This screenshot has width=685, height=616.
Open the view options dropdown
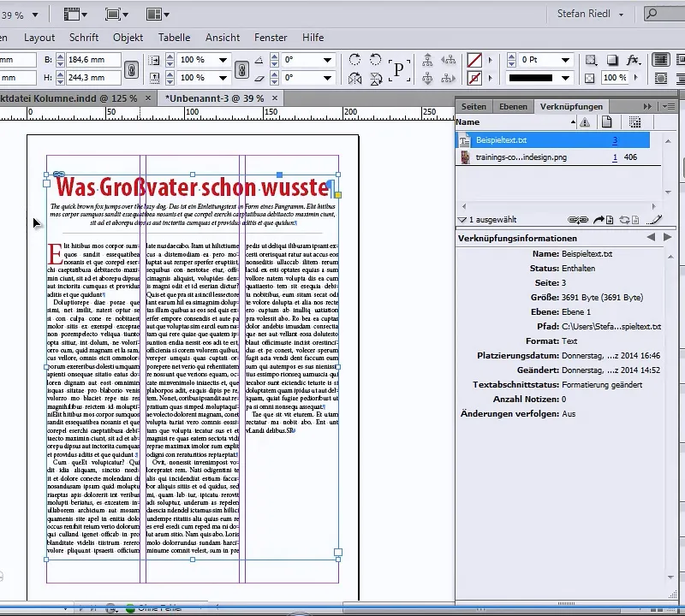point(75,15)
